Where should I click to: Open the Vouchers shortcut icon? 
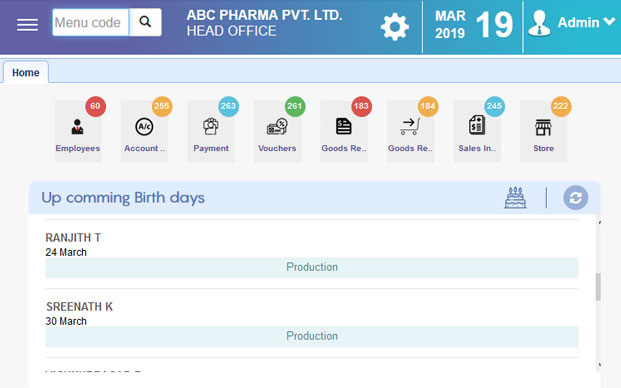(277, 131)
